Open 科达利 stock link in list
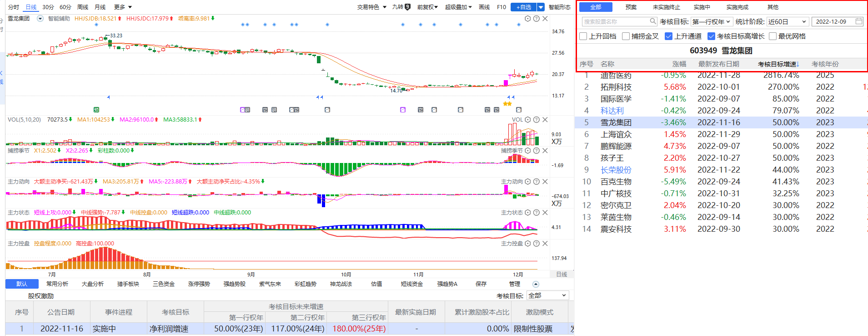The width and height of the screenshot is (868, 336). click(x=612, y=111)
